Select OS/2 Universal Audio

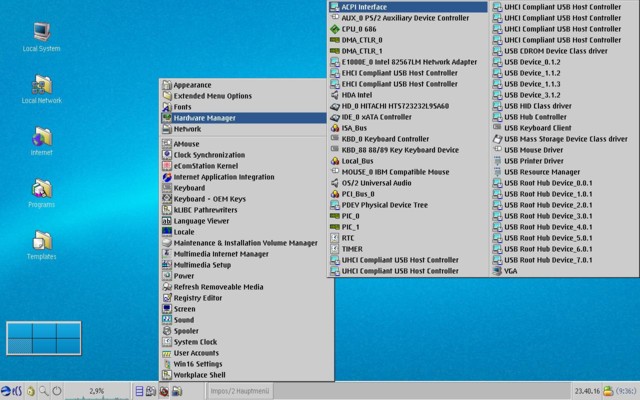408,183
